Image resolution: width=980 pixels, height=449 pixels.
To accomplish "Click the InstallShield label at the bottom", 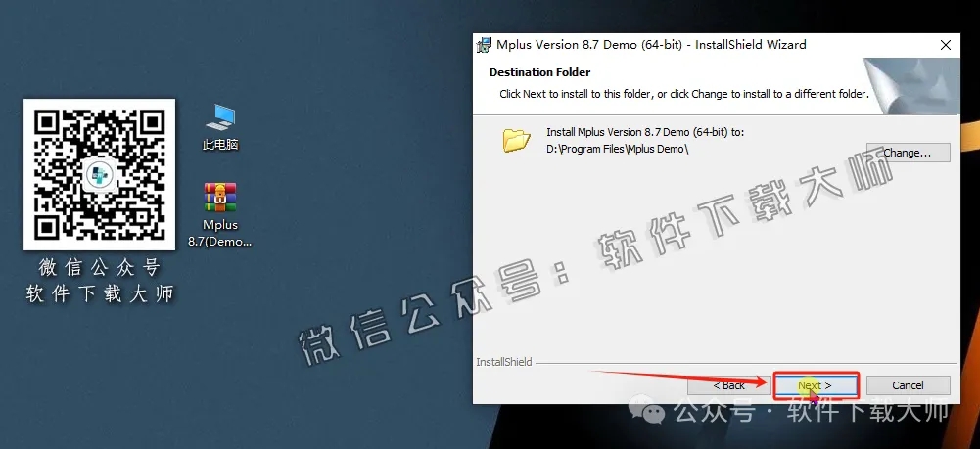I will click(504, 362).
